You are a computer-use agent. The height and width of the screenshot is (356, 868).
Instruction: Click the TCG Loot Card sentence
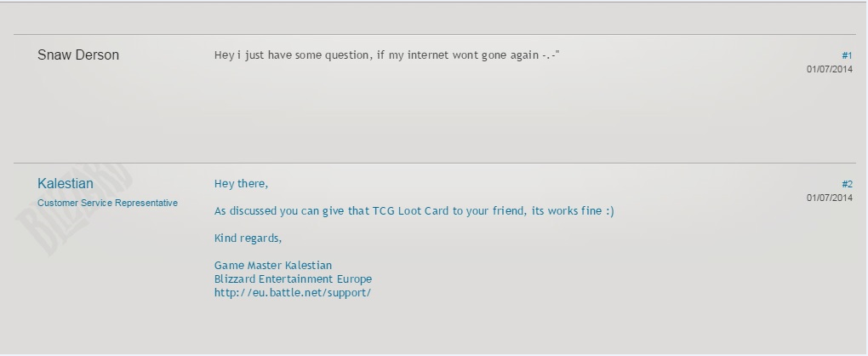[x=414, y=211]
